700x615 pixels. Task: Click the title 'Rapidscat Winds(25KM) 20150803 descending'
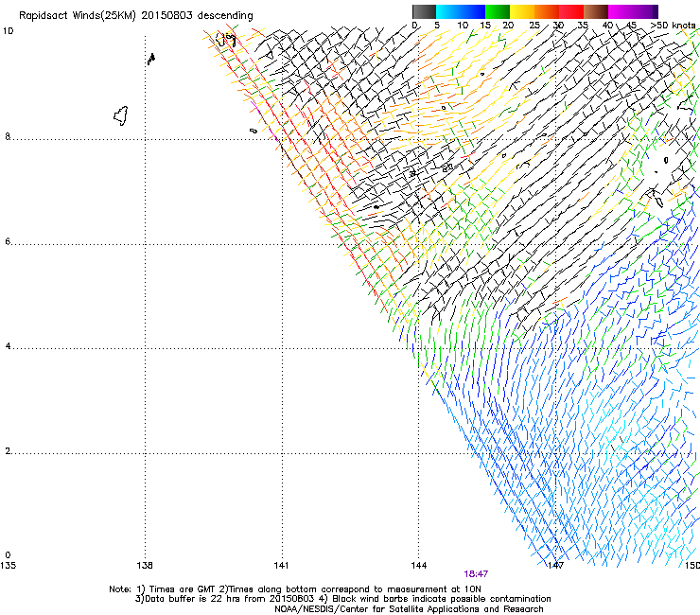135,16
